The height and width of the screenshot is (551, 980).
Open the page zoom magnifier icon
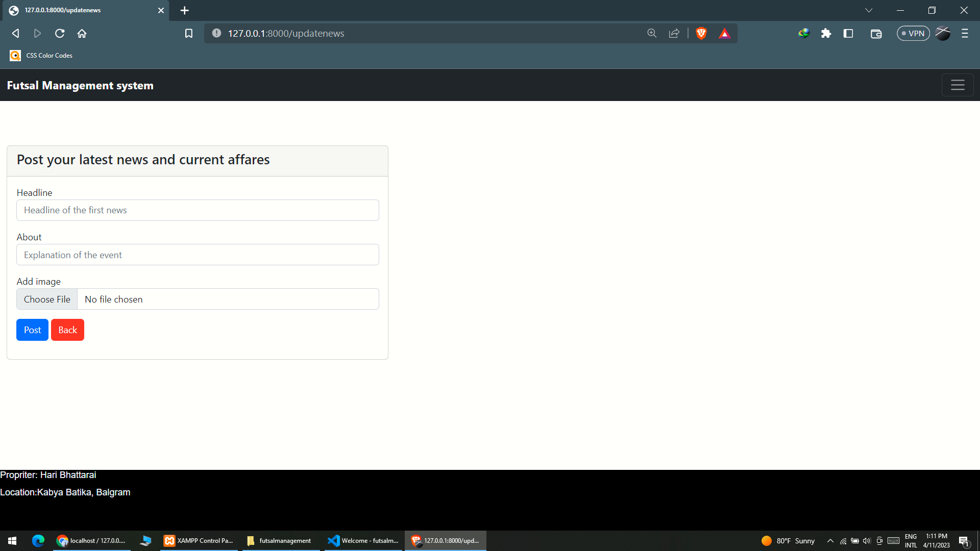(652, 33)
